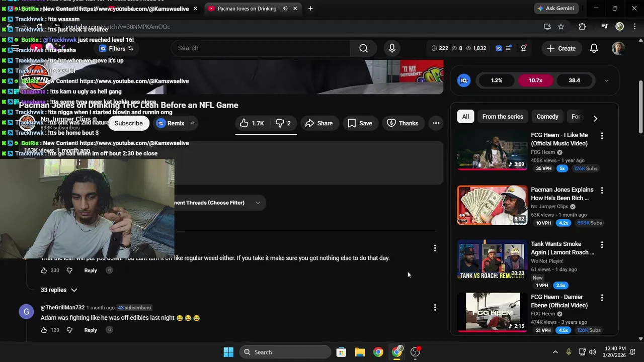Image resolution: width=644 pixels, height=362 pixels.
Task: Show hidden system tray icons
Action: (555, 352)
